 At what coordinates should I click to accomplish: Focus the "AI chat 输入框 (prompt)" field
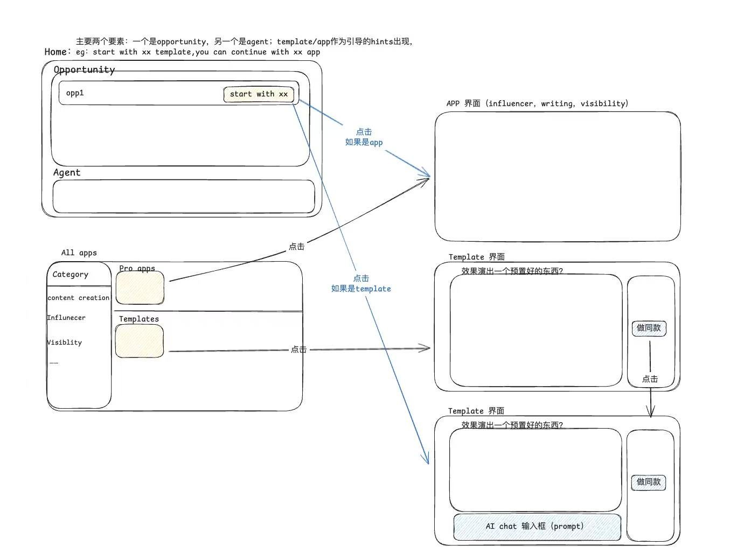[x=537, y=527]
